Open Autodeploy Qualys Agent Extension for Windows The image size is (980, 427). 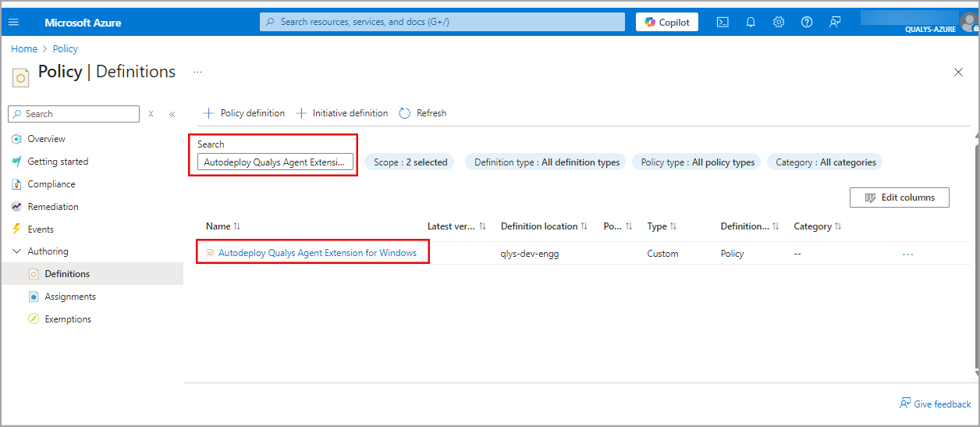[x=317, y=253]
